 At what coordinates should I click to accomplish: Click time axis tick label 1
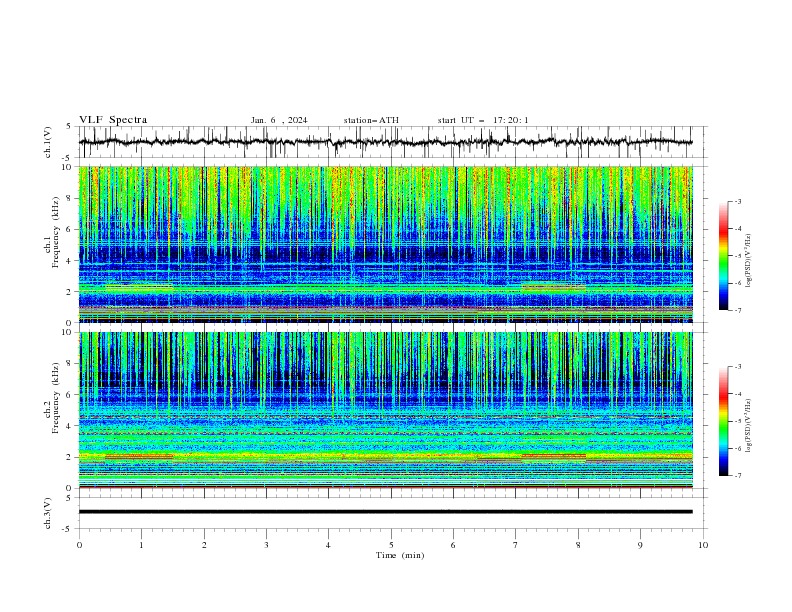141,545
